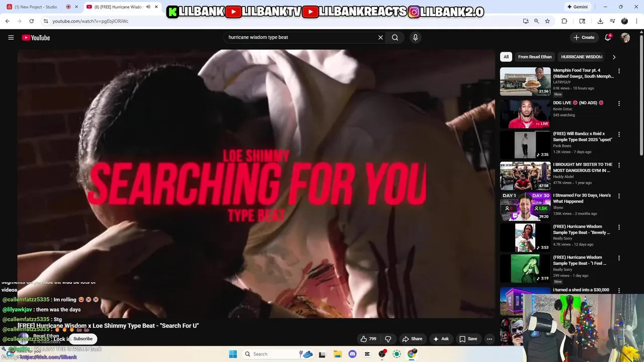Open Discord from the taskbar
The width and height of the screenshot is (644, 362).
tap(352, 354)
